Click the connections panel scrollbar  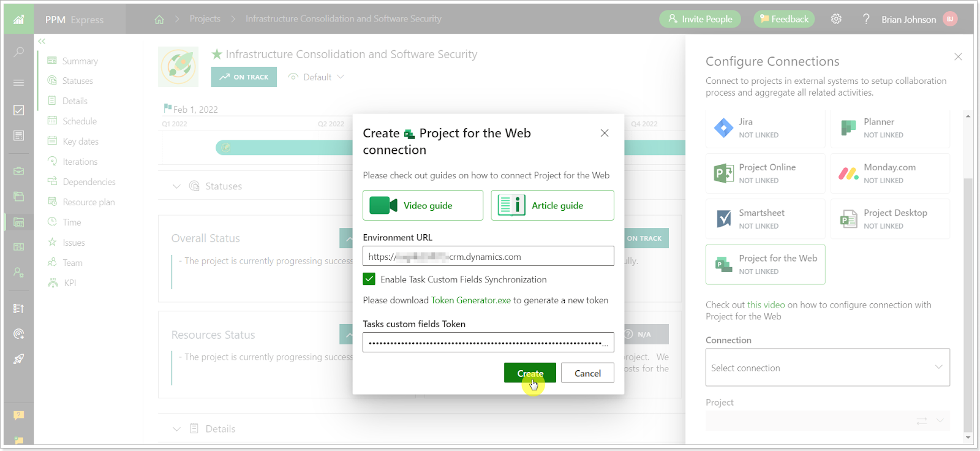pos(968,305)
